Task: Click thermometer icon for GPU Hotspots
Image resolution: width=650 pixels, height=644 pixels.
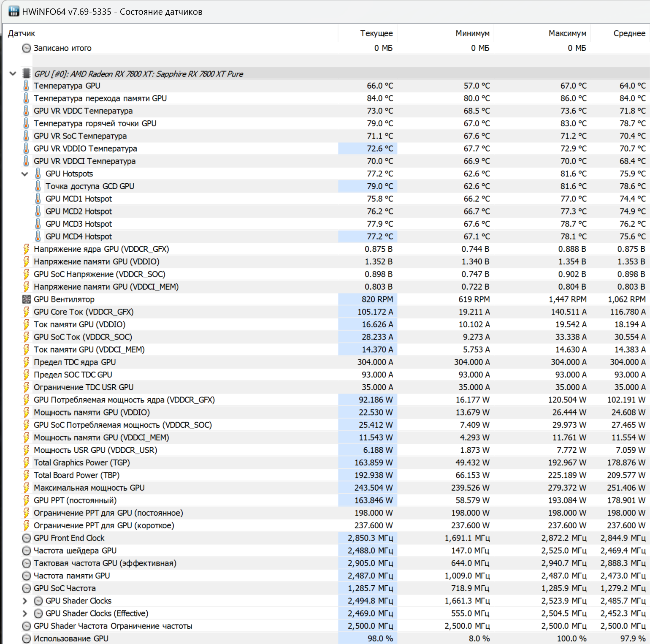Action: [38, 174]
